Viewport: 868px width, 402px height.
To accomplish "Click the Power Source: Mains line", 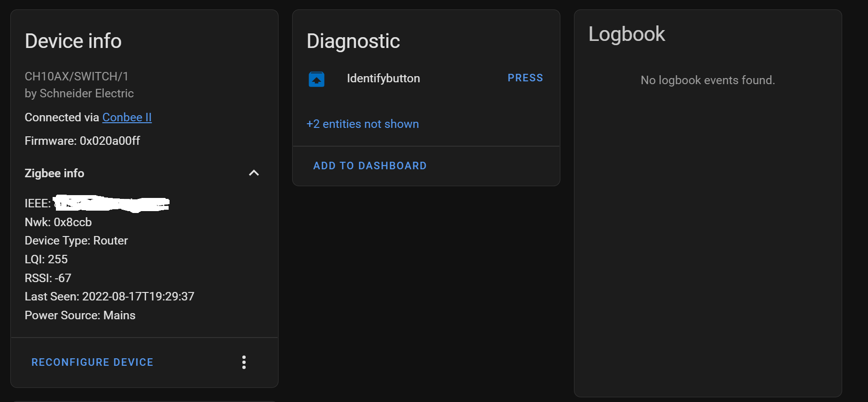I will pos(80,315).
